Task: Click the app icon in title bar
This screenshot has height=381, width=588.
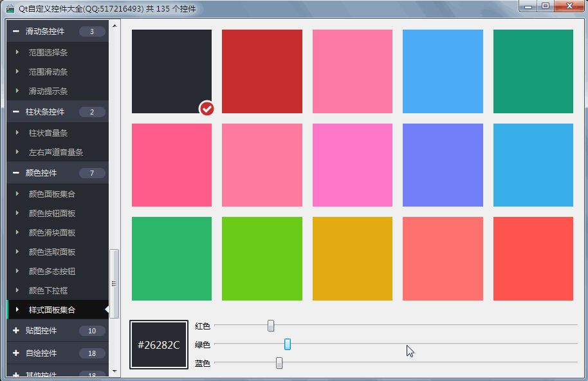Action: coord(10,9)
